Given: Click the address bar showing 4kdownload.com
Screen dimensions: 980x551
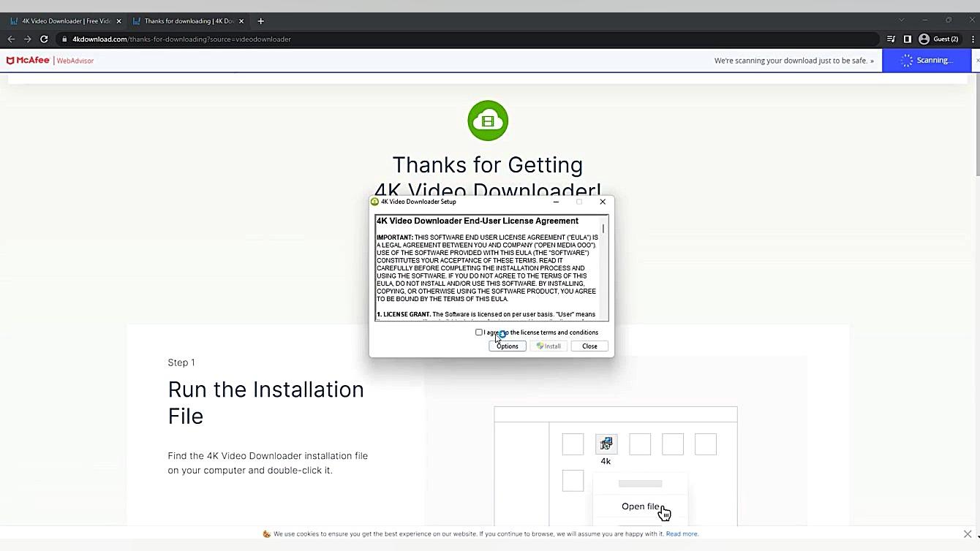Looking at the screenshot, I should 468,39.
